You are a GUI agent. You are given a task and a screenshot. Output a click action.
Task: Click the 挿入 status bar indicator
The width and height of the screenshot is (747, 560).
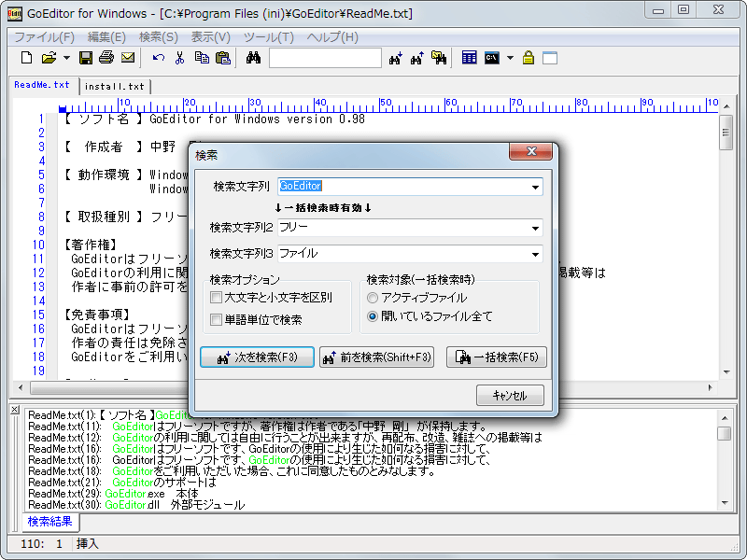(x=88, y=543)
